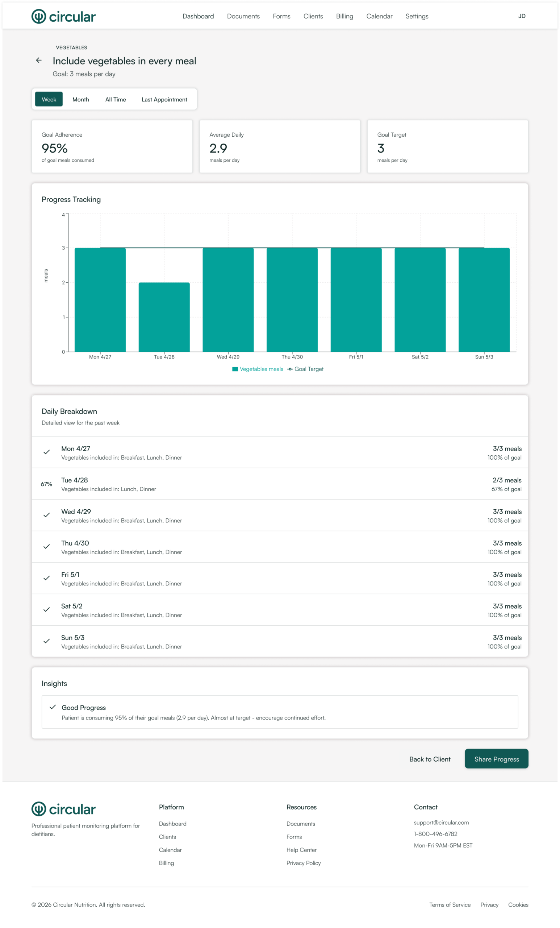
Task: Open the Help Center footer link
Action: coord(301,850)
